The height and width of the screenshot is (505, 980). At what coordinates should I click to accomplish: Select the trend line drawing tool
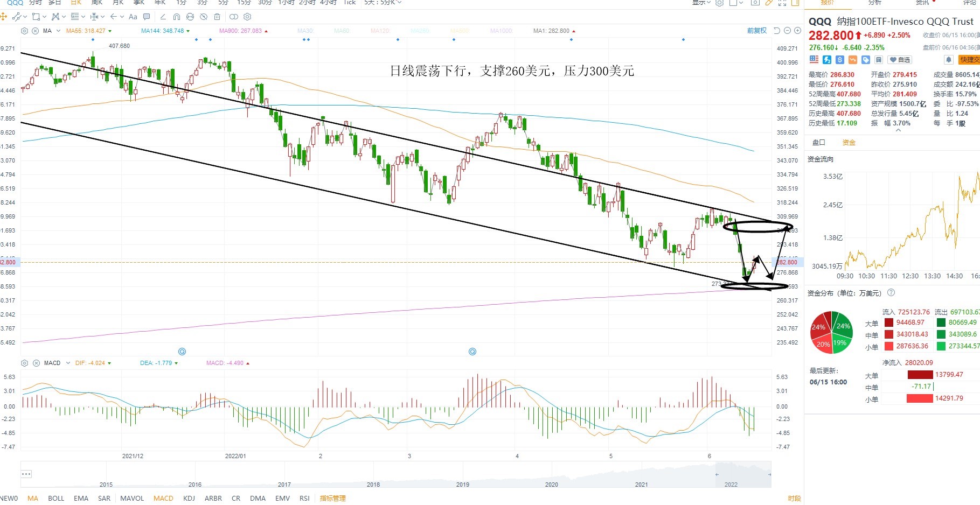16,17
